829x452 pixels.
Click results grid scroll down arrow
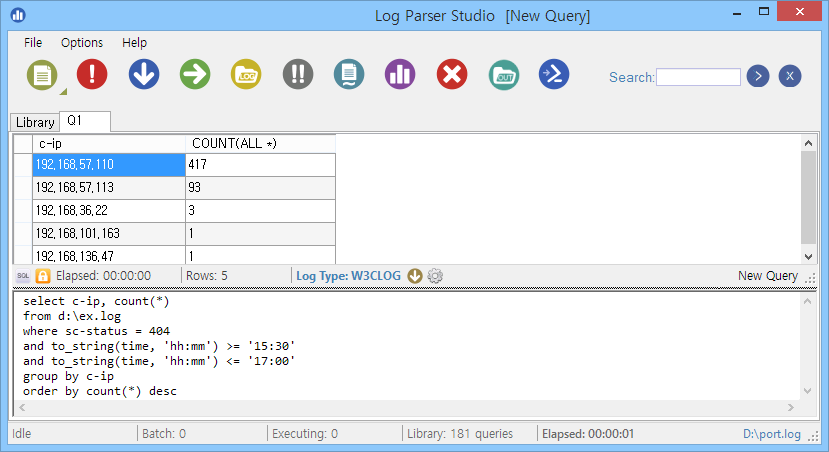pos(808,257)
